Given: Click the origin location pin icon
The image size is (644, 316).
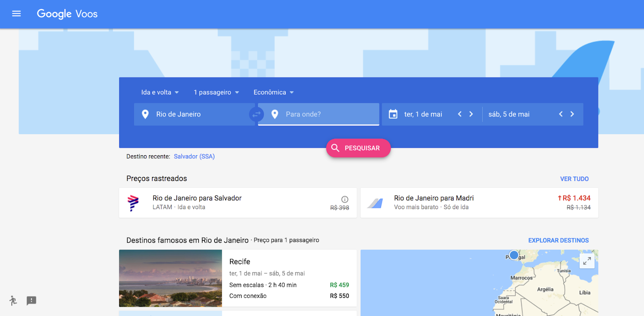Looking at the screenshot, I should (145, 114).
